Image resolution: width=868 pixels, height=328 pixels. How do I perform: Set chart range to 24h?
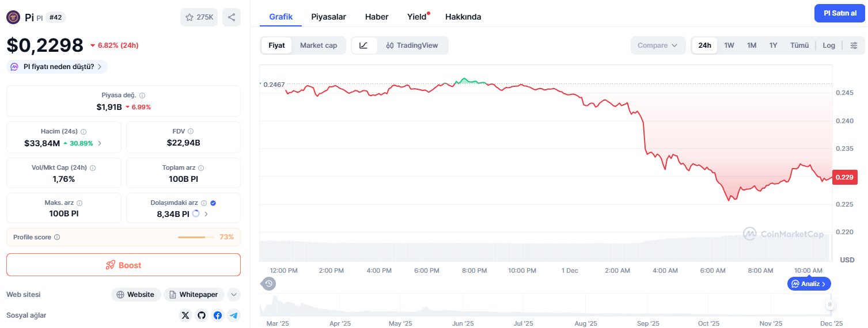705,45
